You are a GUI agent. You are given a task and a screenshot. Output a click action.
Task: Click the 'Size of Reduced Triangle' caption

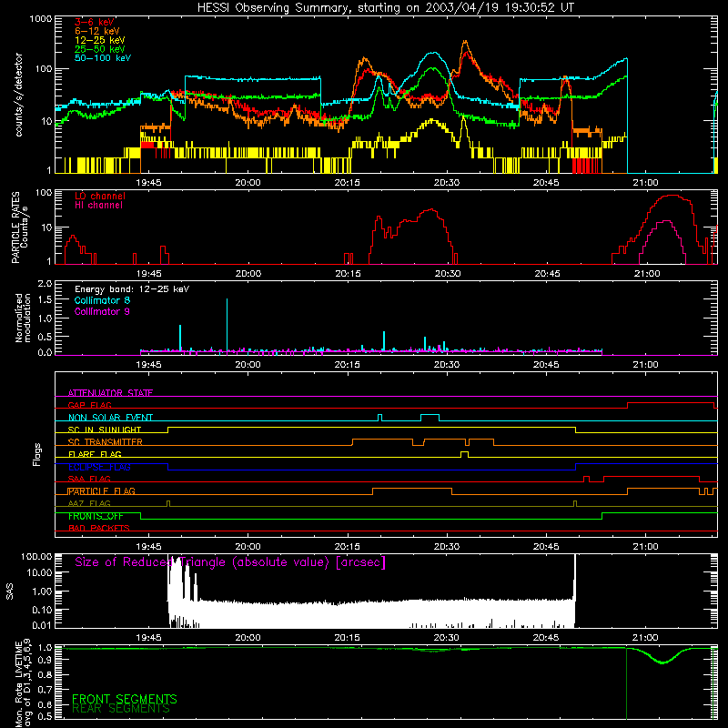[230, 562]
